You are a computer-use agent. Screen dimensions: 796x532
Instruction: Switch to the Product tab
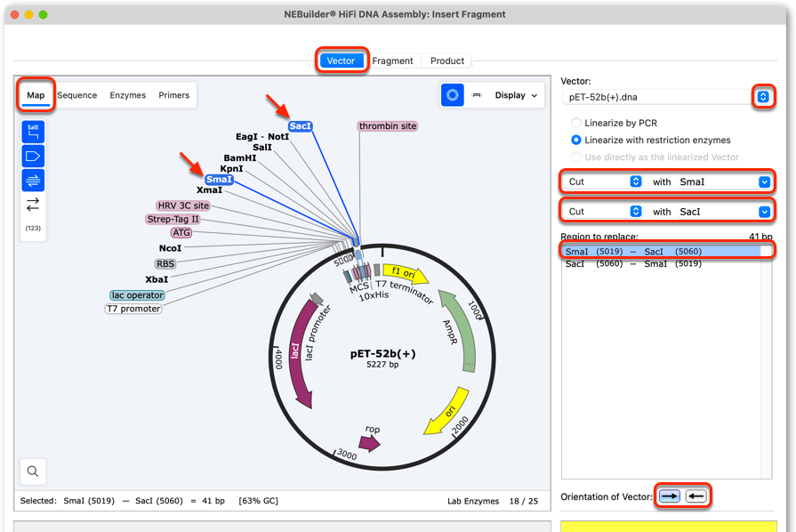pos(447,60)
